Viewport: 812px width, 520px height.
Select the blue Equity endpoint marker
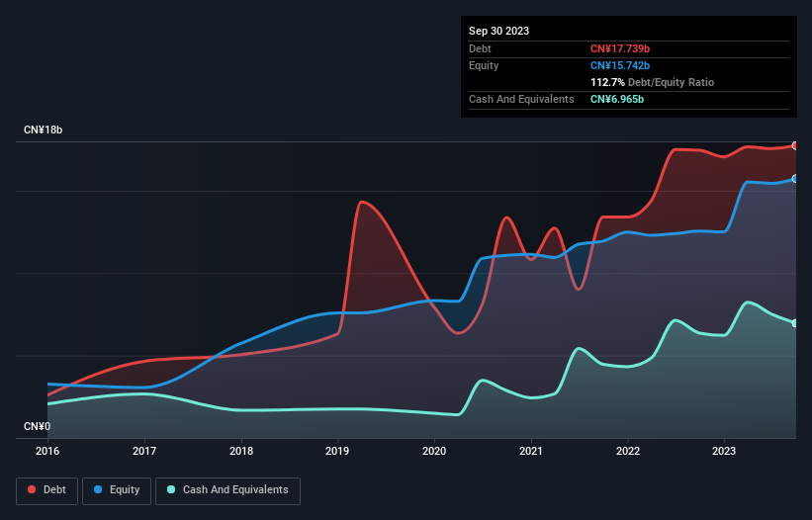tap(795, 179)
